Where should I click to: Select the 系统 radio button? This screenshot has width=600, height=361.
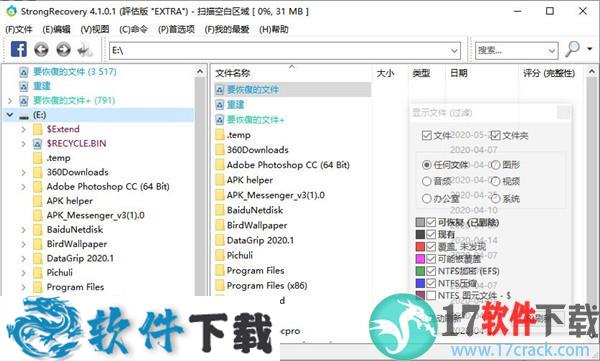click(x=496, y=199)
